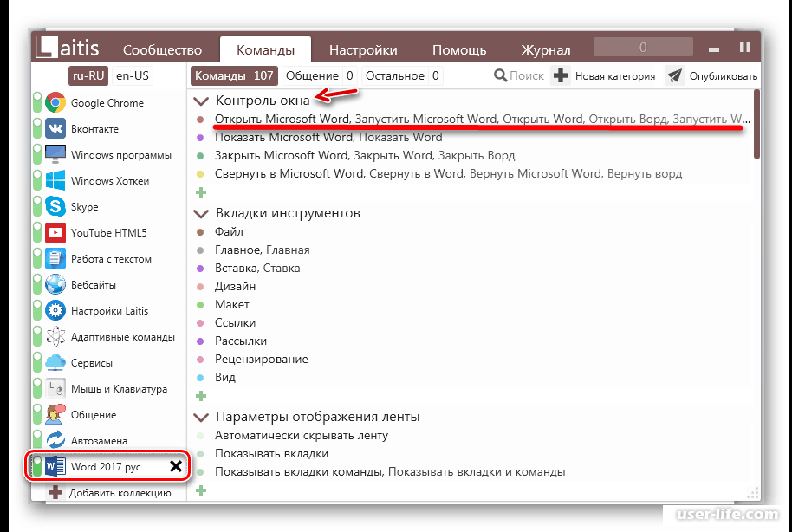Screen dimensions: 792x532
Task: Open the Журнал tab
Action: tap(546, 50)
